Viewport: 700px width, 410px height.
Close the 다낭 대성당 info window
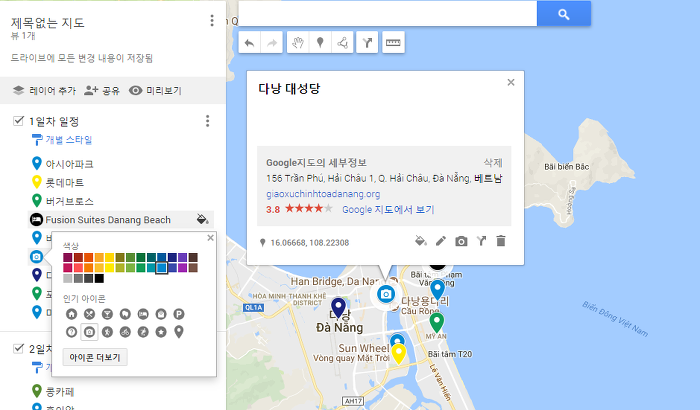coord(511,82)
